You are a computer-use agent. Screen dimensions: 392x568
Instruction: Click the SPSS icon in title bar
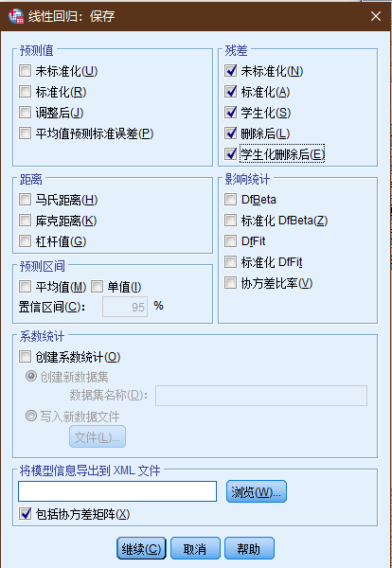point(16,16)
